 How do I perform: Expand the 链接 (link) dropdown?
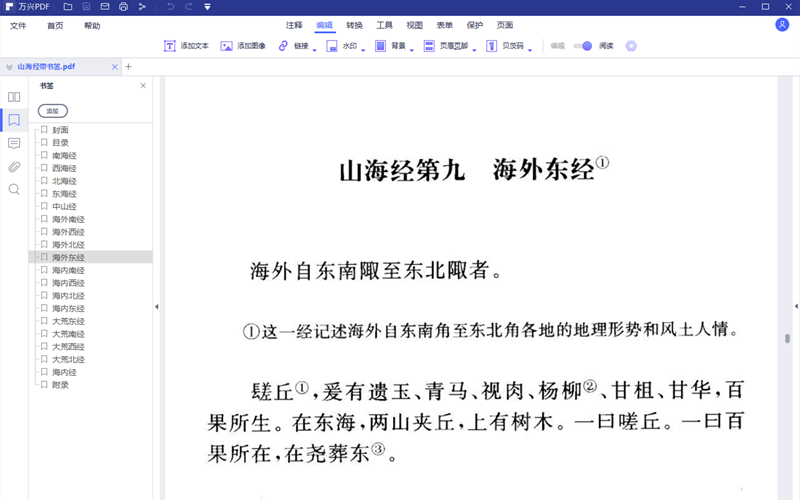pos(315,48)
